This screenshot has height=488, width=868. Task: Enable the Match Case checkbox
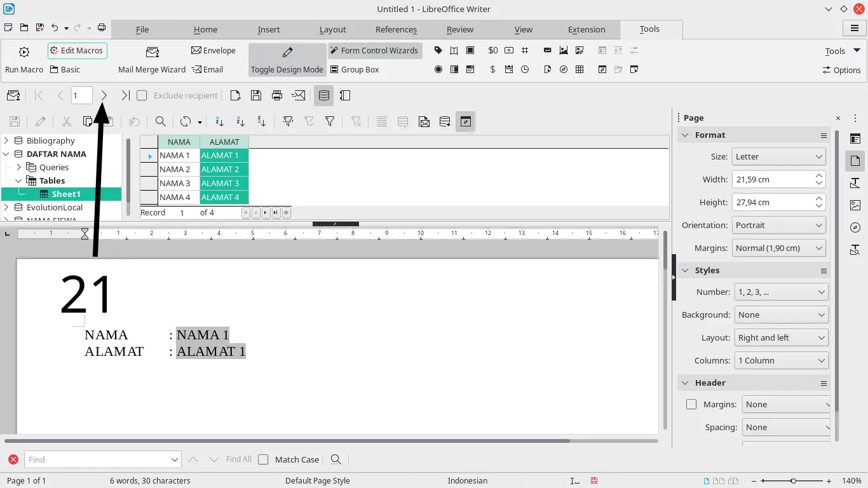263,459
